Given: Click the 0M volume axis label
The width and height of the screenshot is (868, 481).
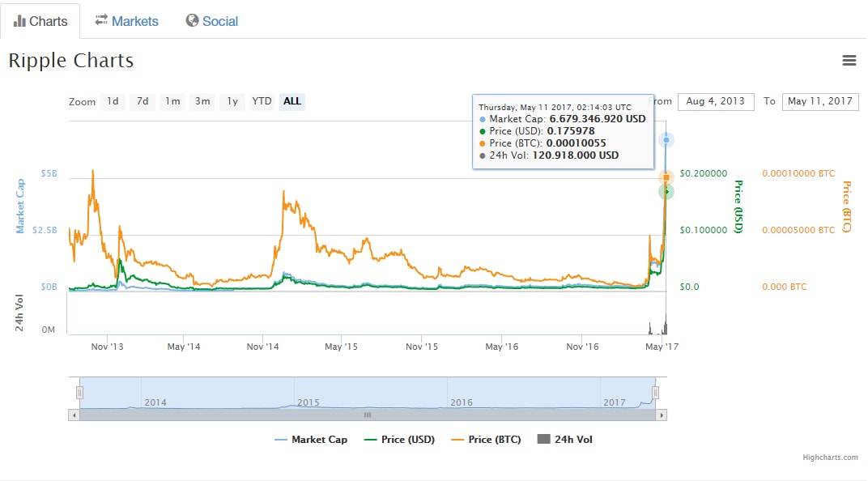Looking at the screenshot, I should (x=48, y=330).
